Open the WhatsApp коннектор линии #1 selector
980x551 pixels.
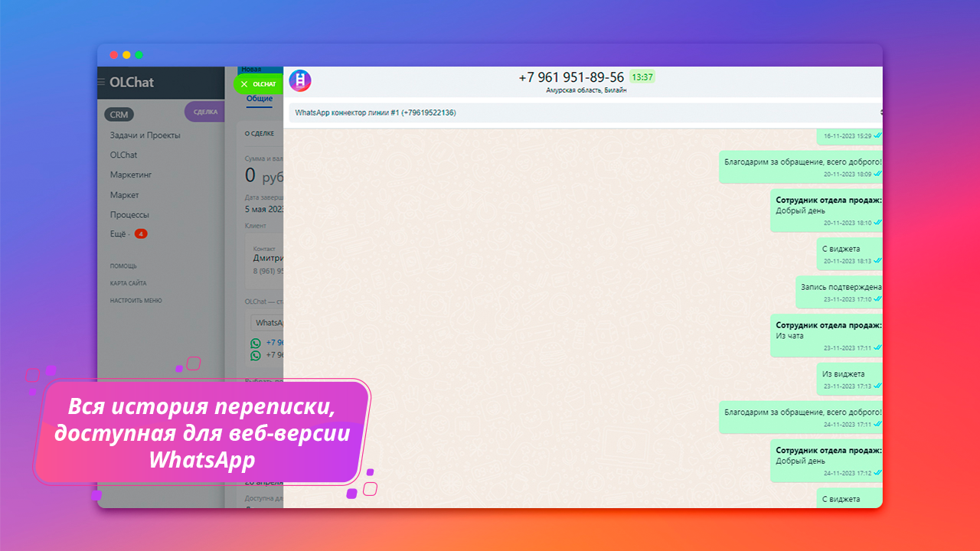(x=586, y=112)
